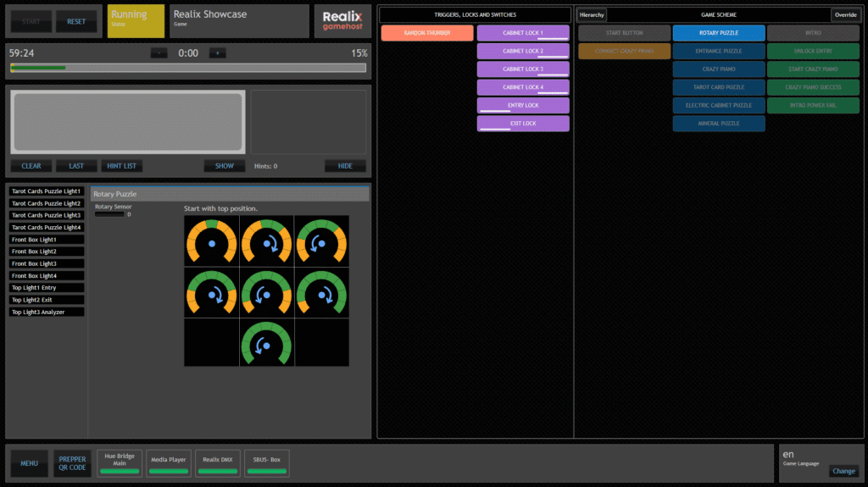Click the game time progress bar
Viewport: 868px width, 487px height.
click(188, 68)
